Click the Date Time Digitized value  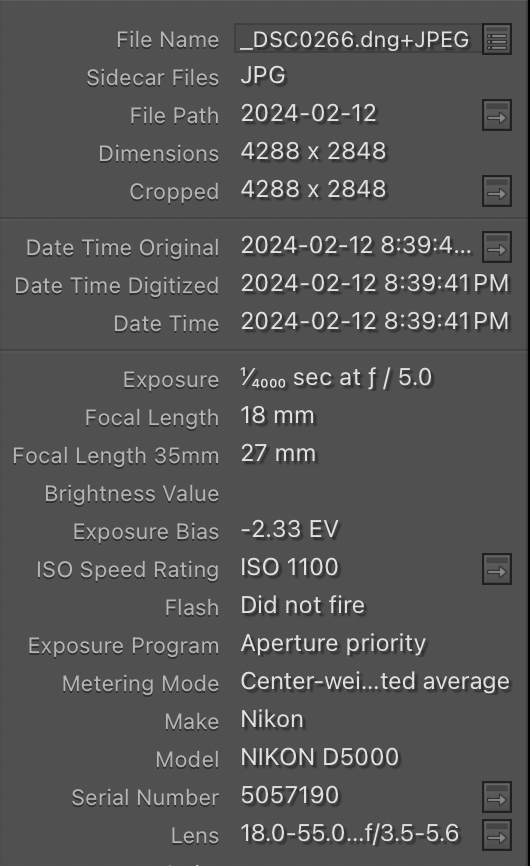coord(374,284)
